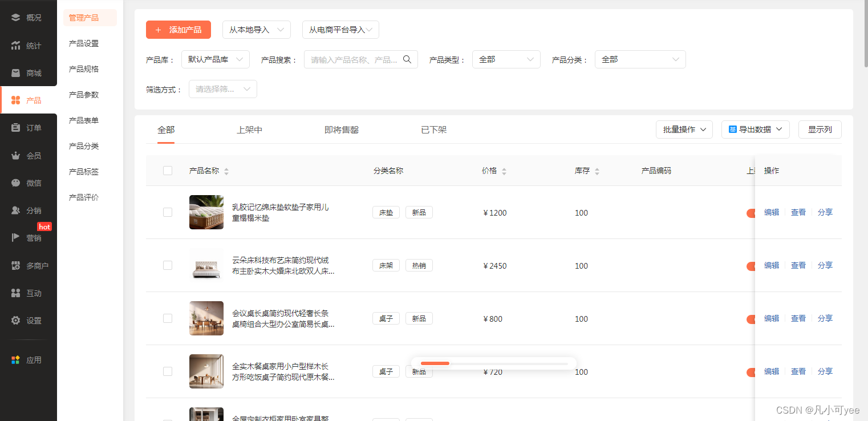Click the 添加产品 button
The image size is (868, 421).
pyautogui.click(x=179, y=30)
